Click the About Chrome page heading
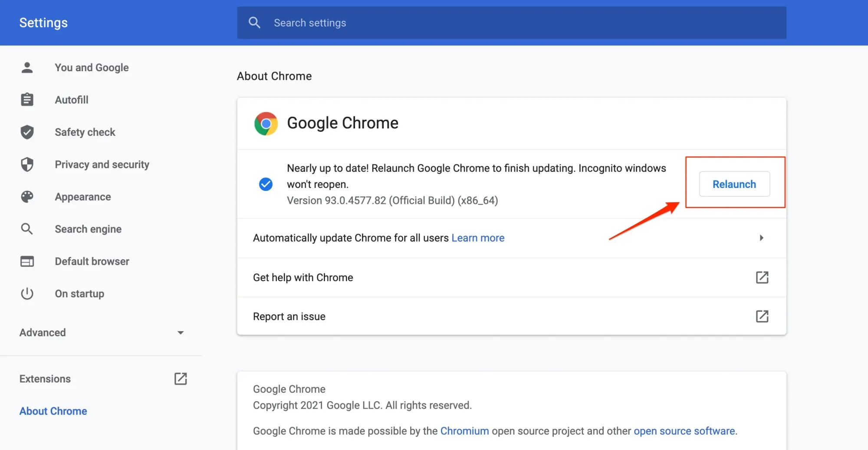 click(274, 76)
